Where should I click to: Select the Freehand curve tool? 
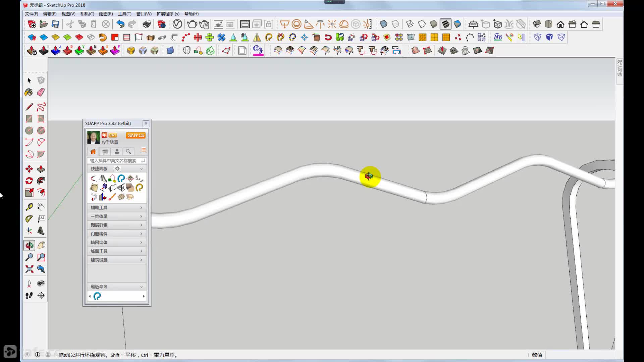tap(41, 107)
